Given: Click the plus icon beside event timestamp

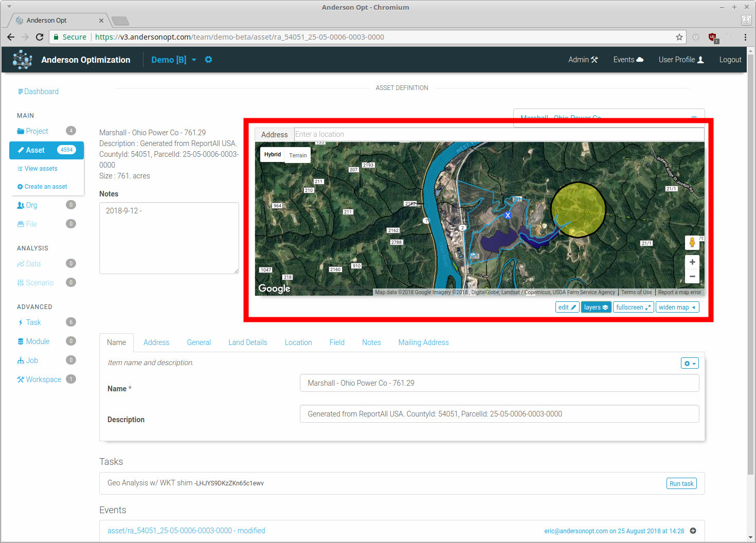Looking at the screenshot, I should (693, 531).
